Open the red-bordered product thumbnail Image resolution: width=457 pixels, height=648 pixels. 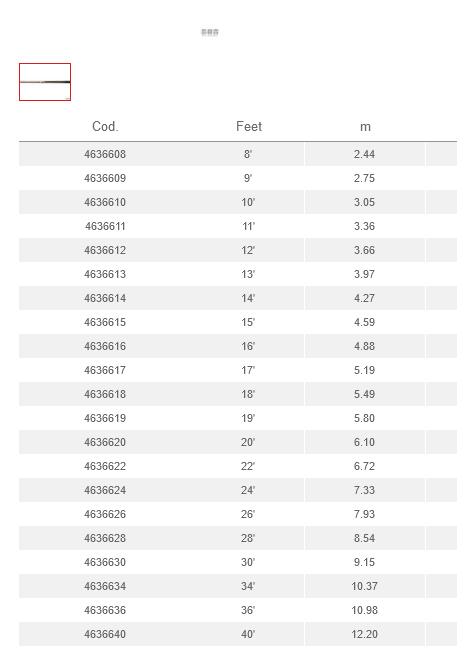(x=45, y=82)
